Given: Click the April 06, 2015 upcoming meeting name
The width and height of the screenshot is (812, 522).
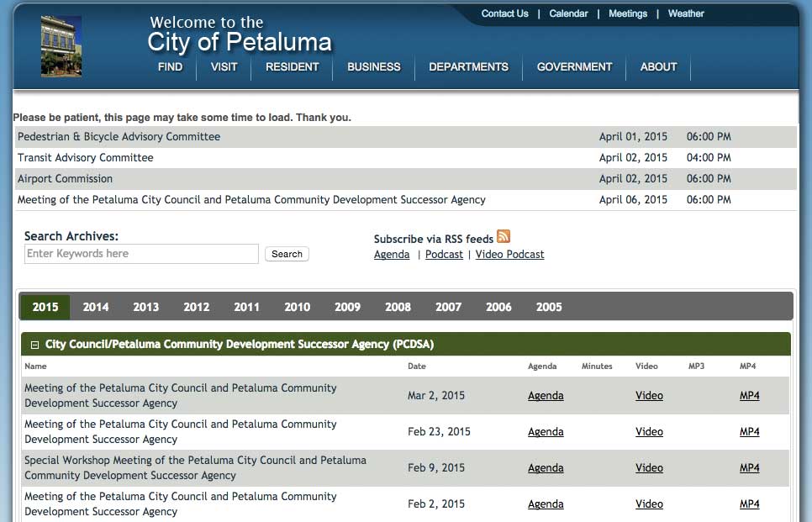Looking at the screenshot, I should coord(251,200).
